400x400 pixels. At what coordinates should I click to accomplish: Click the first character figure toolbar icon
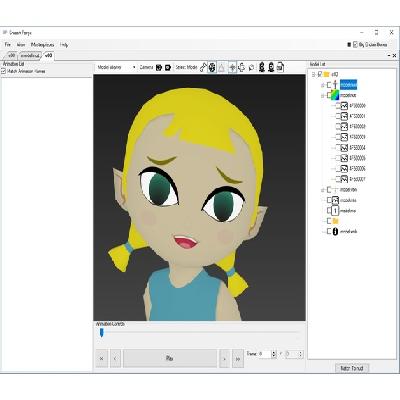pyautogui.click(x=262, y=67)
